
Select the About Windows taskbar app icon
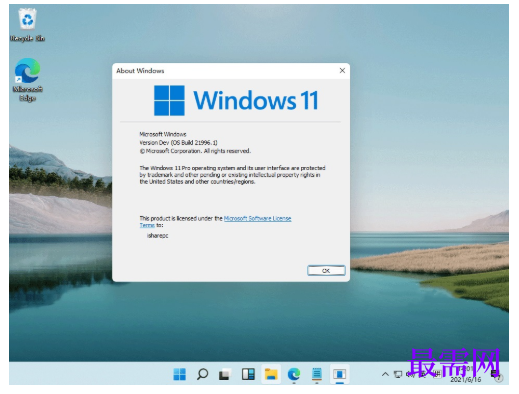pos(339,374)
